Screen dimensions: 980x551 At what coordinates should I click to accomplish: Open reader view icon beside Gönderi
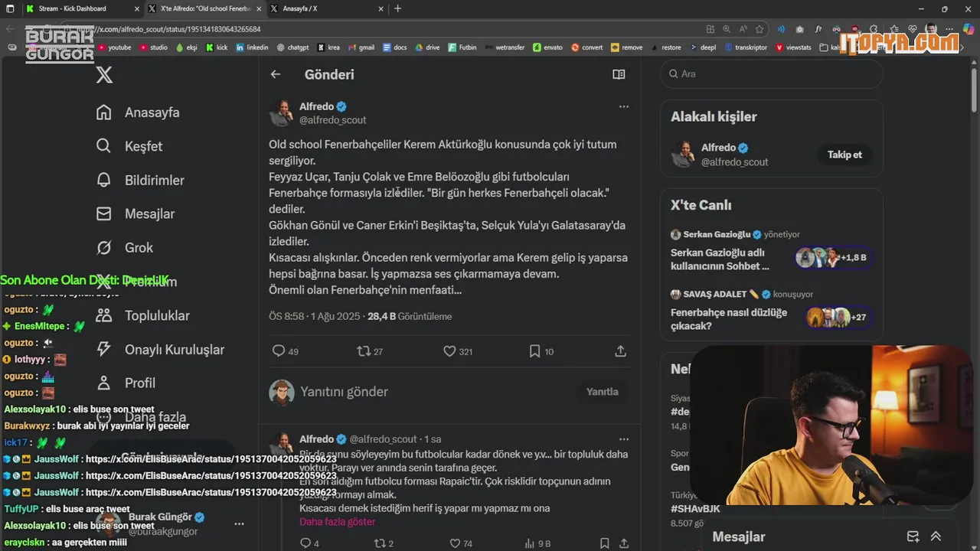(619, 74)
